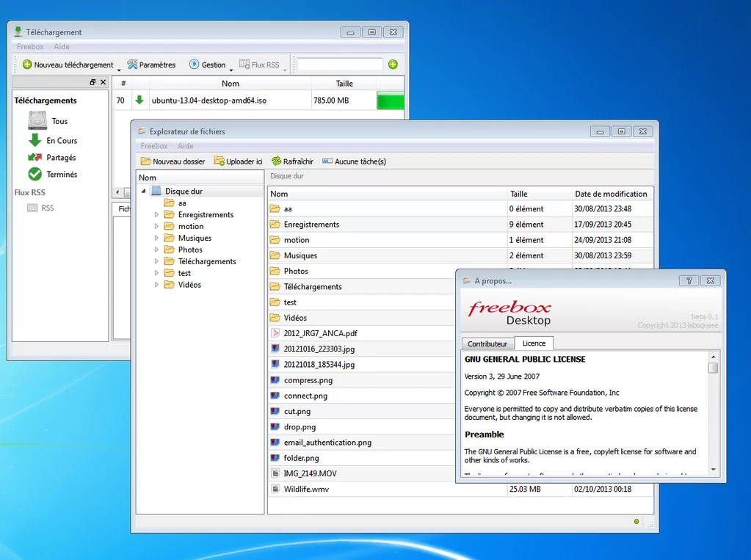751x560 pixels.
Task: Click the green add button beside search field
Action: coord(393,65)
